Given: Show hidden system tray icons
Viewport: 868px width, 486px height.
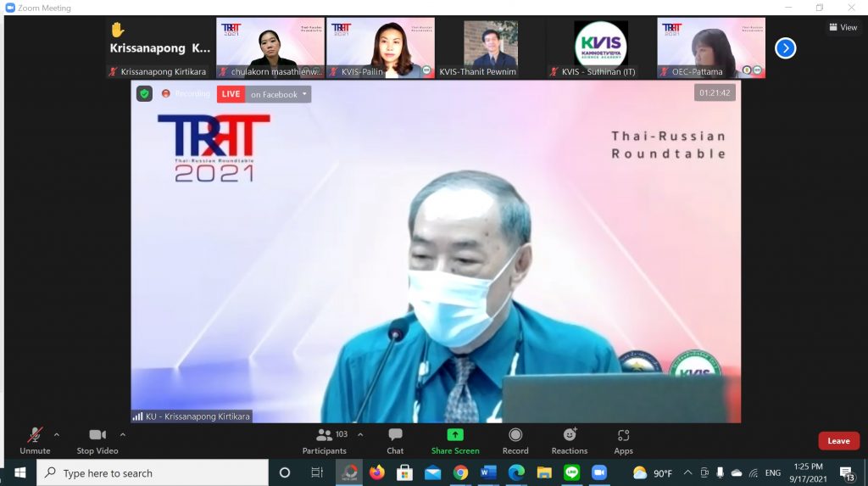Looking at the screenshot, I should (687, 472).
